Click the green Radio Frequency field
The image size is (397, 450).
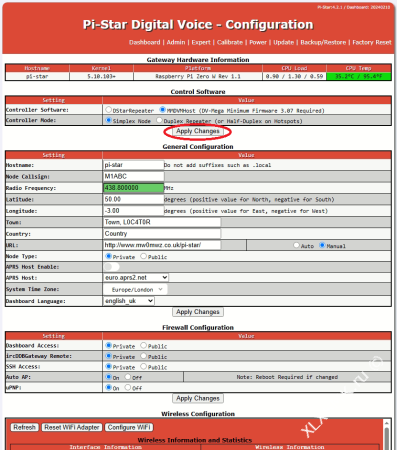[x=134, y=188]
